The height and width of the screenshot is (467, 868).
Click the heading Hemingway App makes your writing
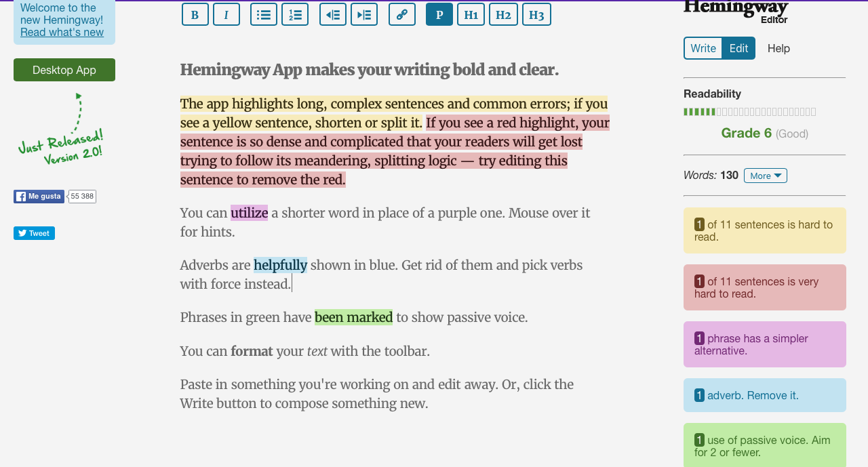click(370, 70)
